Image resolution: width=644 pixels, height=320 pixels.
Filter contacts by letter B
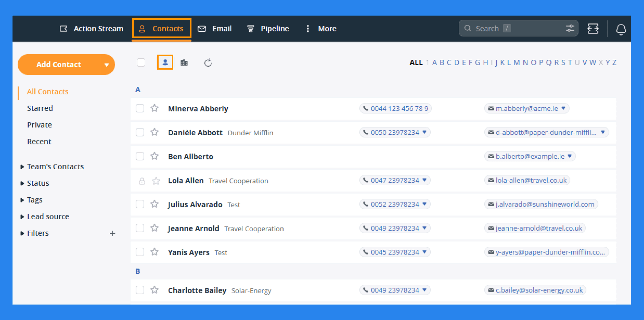[x=441, y=63]
